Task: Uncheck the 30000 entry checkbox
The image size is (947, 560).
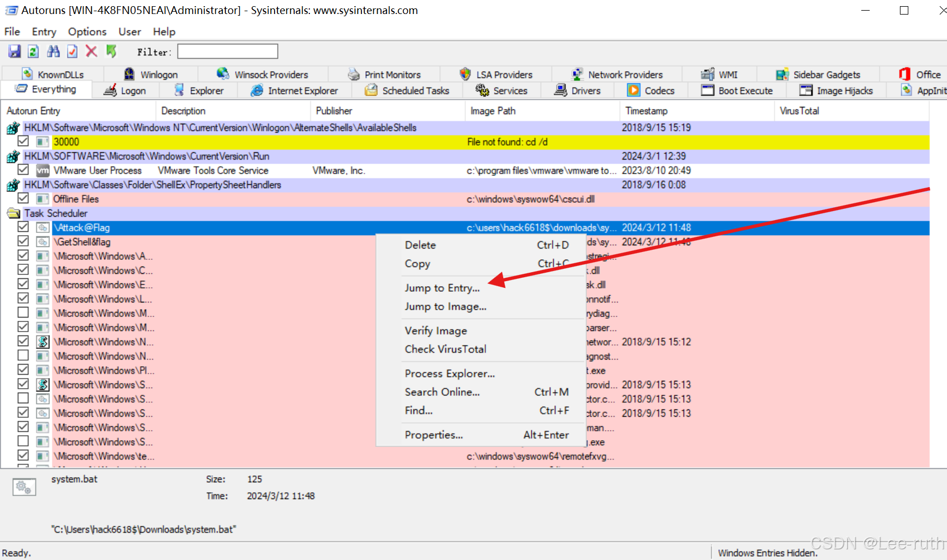Action: (x=23, y=141)
